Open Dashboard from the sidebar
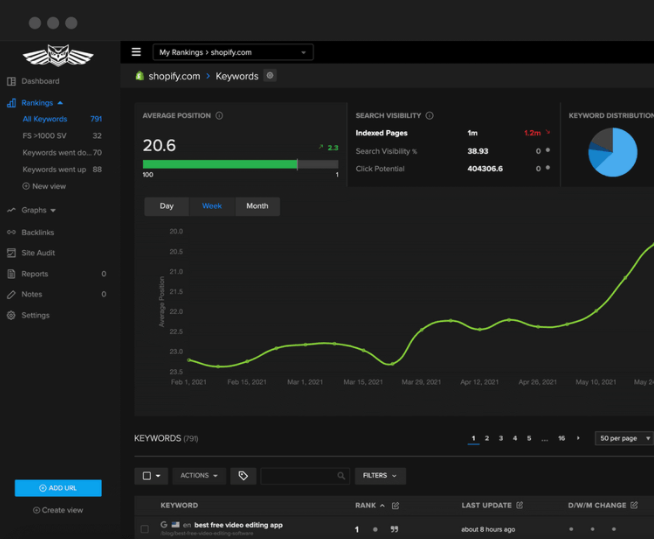This screenshot has width=654, height=539. [x=40, y=81]
